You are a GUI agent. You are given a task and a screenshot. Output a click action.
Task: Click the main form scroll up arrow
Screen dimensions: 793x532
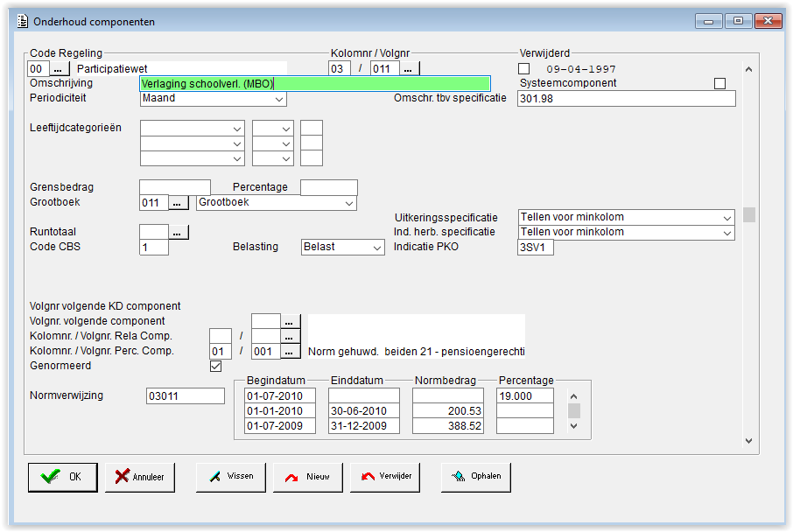pyautogui.click(x=749, y=69)
